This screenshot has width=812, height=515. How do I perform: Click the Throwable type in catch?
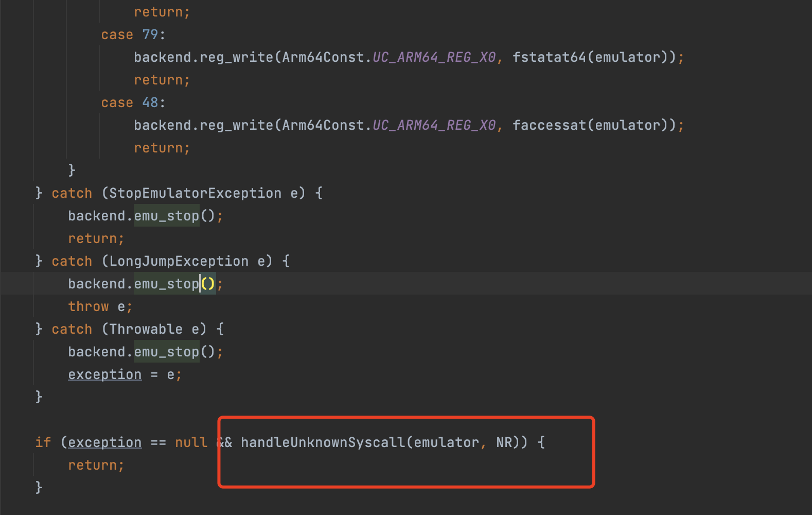coord(146,329)
